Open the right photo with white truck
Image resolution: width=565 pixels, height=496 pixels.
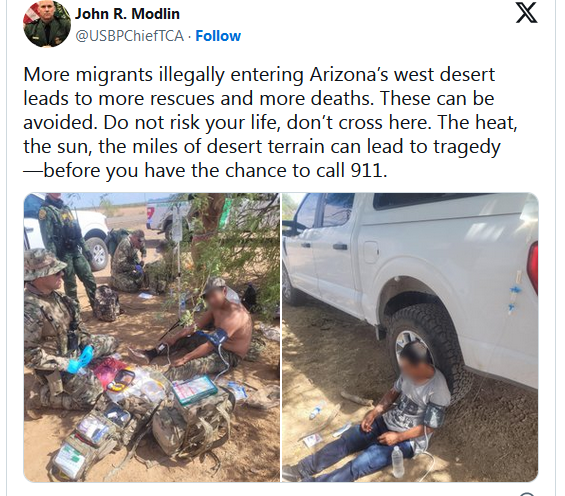point(410,337)
